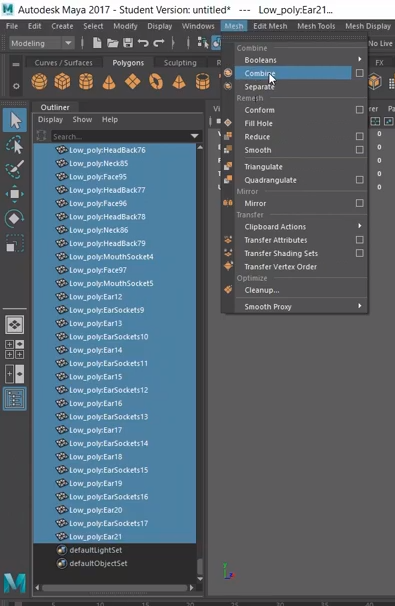Screen dimensions: 395x606
Task: Activate the Scale tool
Action: click(x=15, y=243)
